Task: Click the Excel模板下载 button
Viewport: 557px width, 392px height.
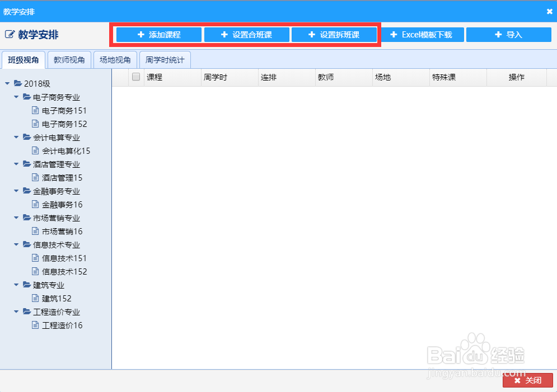Action: (422, 34)
